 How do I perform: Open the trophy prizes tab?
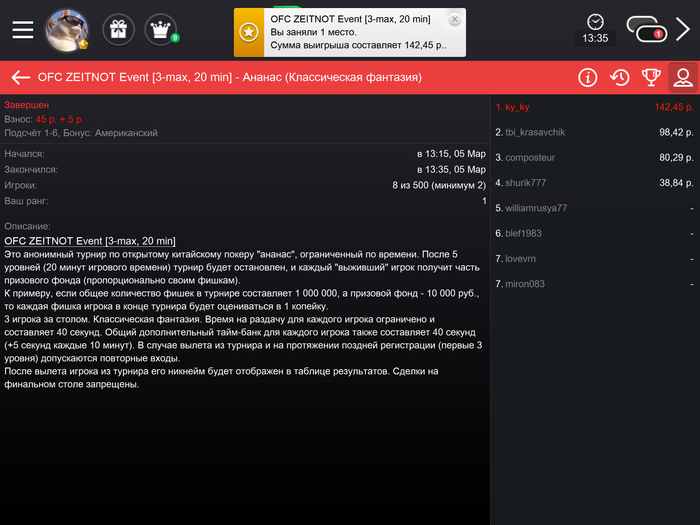(651, 77)
